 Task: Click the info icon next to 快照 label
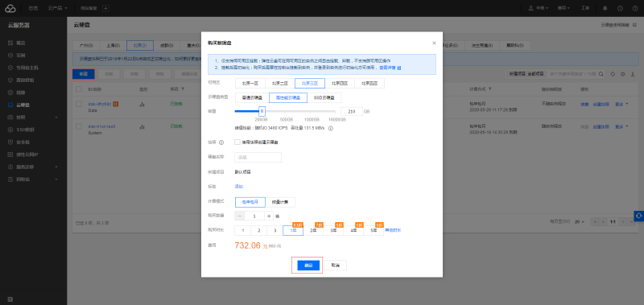coord(221,142)
